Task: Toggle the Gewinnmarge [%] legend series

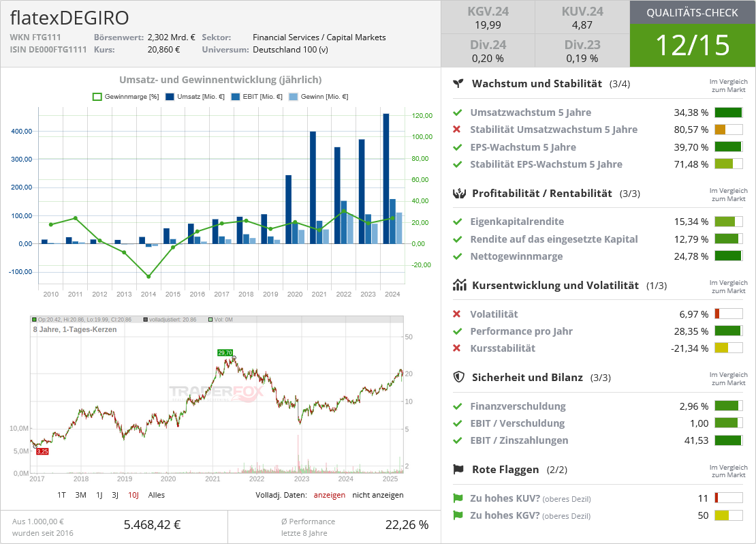Action: pos(126,97)
